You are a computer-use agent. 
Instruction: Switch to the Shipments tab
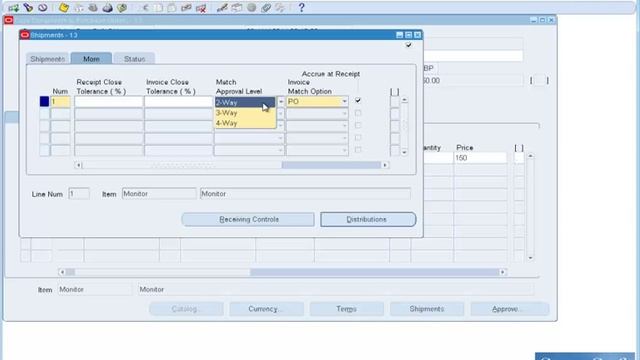click(x=47, y=59)
